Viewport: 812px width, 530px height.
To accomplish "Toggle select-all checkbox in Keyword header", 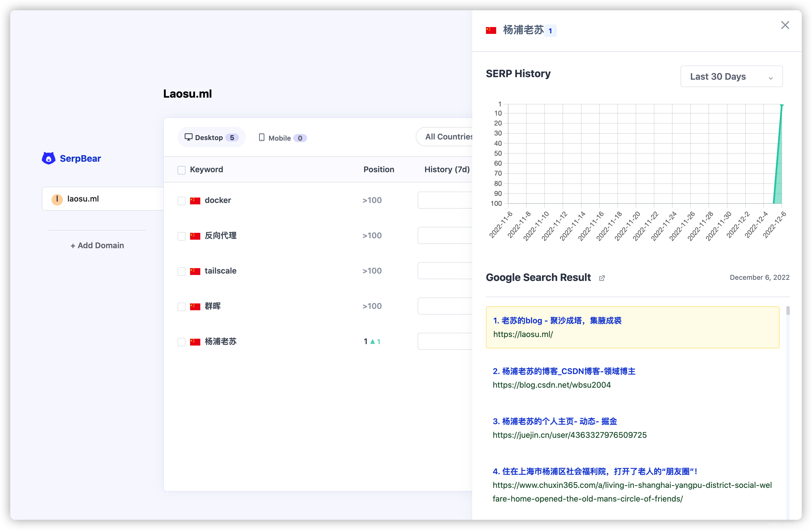I will tap(182, 170).
